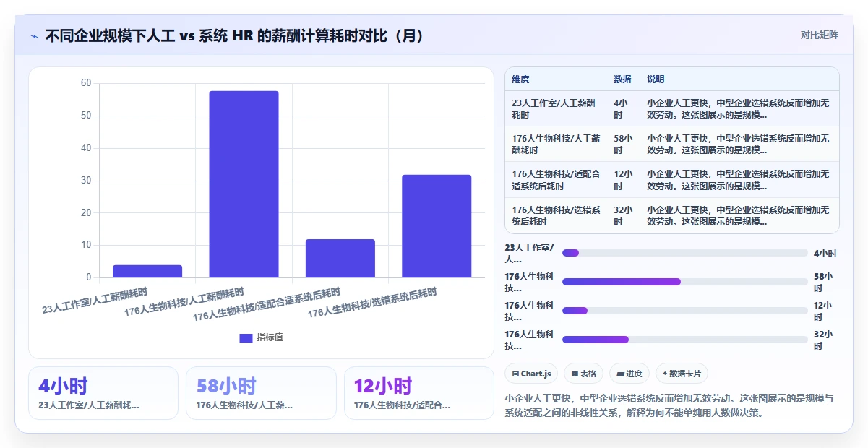This screenshot has width=868, height=448.
Task: Click the 维度 column header
Action: tap(520, 79)
